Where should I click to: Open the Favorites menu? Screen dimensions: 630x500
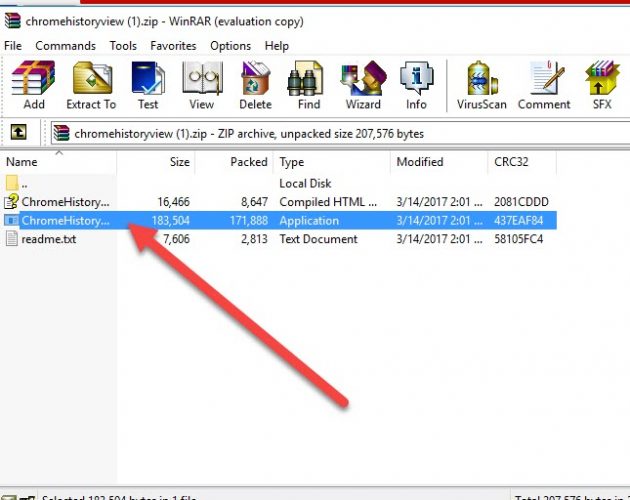[173, 46]
